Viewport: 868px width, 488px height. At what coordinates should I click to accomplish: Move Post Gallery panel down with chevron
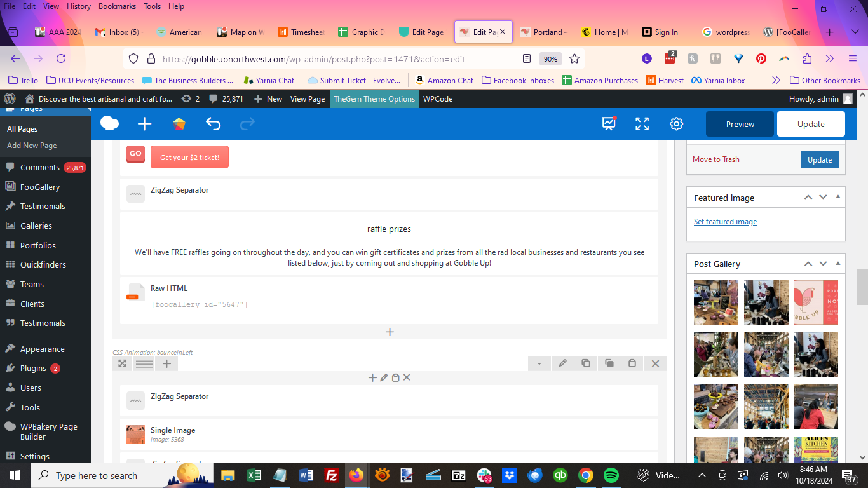click(823, 264)
